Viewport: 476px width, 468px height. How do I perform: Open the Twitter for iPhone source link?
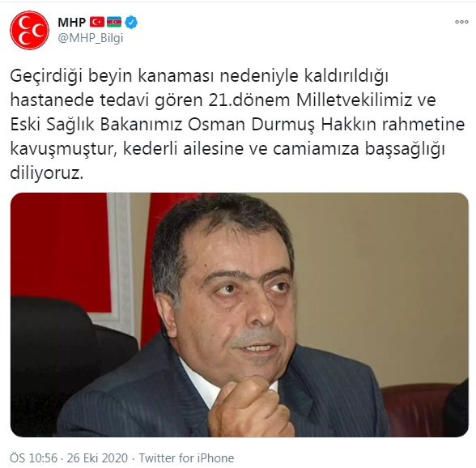[x=186, y=458]
